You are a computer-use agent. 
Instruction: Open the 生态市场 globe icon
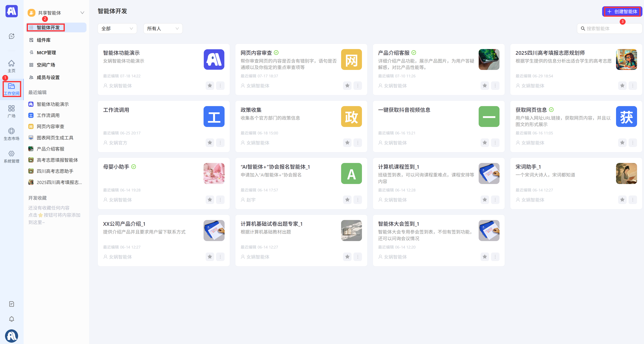point(11,134)
